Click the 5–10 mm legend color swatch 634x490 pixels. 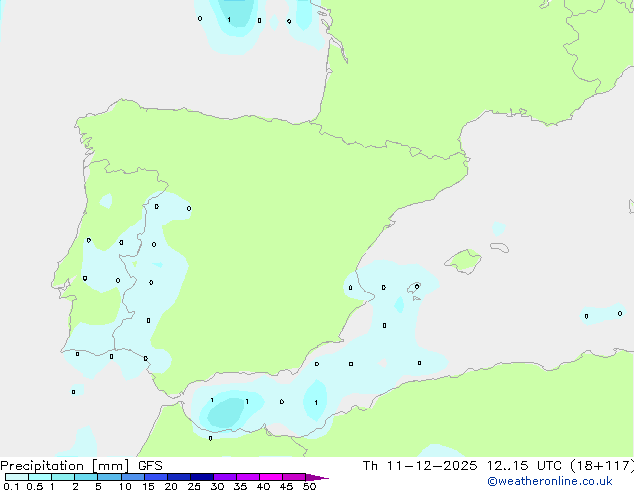110,477
